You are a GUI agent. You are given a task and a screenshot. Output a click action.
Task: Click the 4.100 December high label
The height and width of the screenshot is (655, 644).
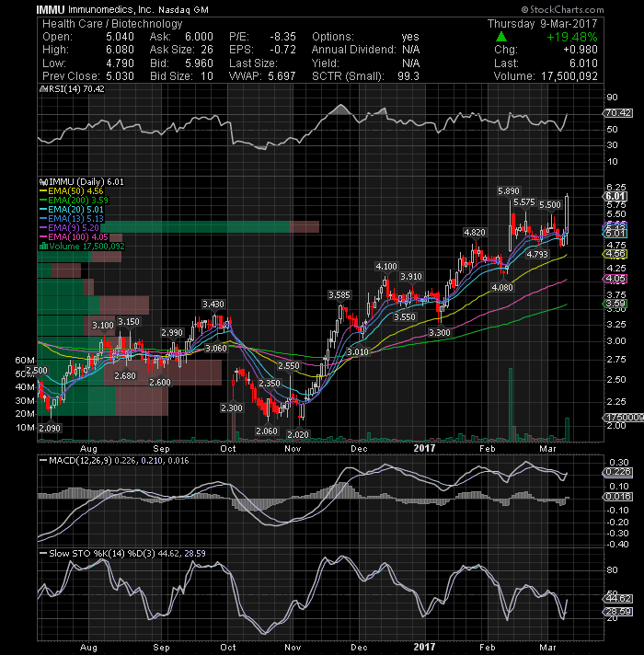coord(386,266)
